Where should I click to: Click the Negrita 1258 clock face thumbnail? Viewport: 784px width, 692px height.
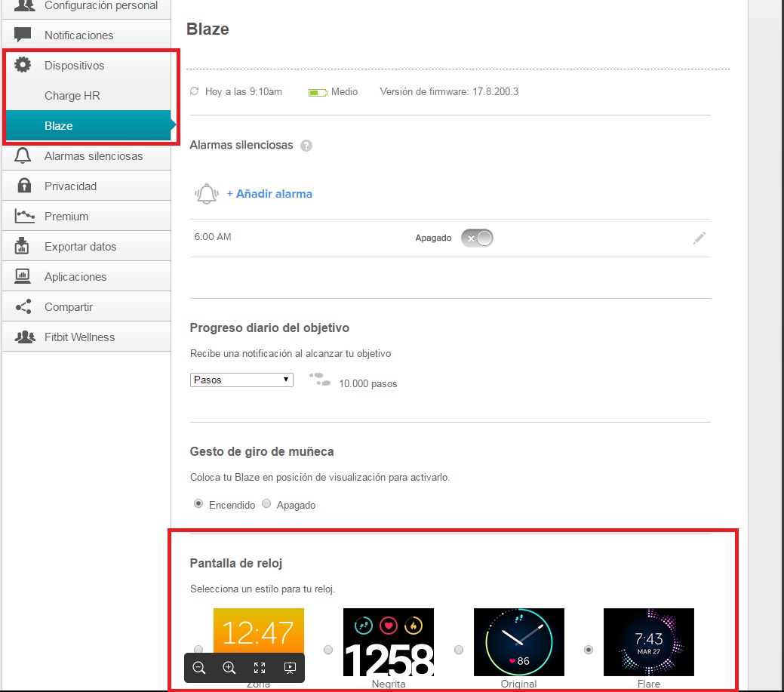389,642
